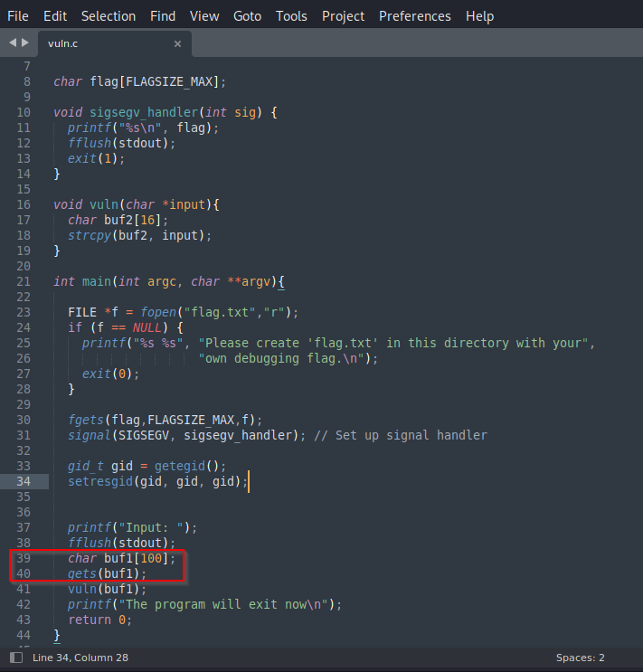Open the Selection menu

109,16
